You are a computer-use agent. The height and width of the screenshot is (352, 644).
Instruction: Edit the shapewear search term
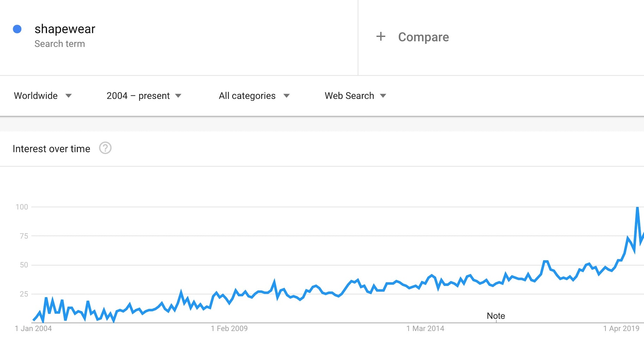coord(65,29)
